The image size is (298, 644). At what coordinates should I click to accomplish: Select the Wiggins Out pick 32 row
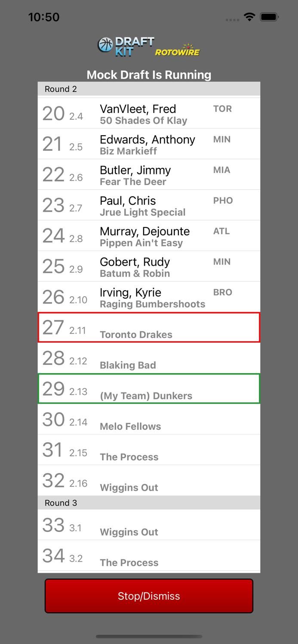click(x=149, y=480)
